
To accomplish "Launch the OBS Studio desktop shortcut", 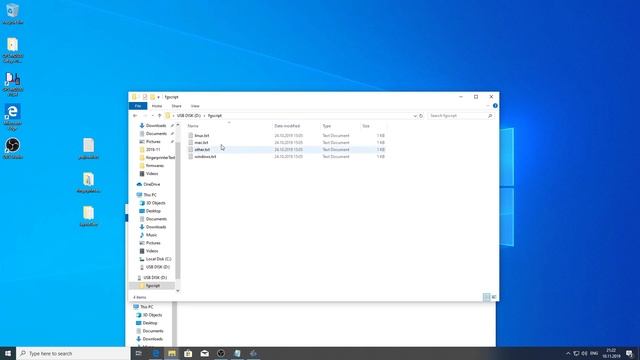I will click(12, 148).
